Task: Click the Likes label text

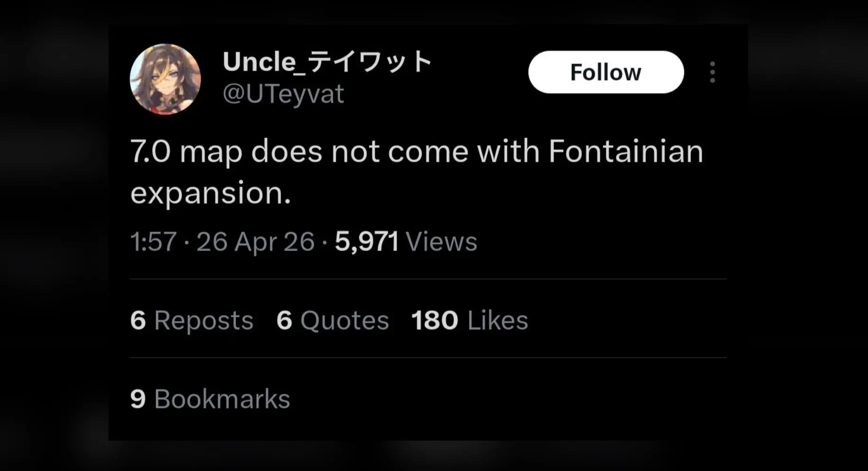Action: (497, 320)
